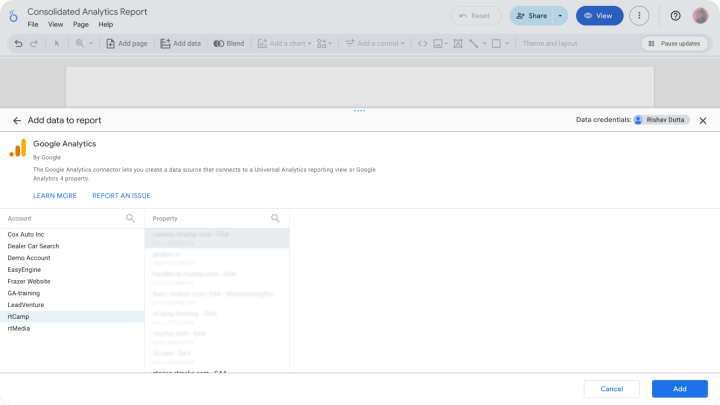Select the GA-training account
Screen dimensions: 720x405
pos(72,293)
